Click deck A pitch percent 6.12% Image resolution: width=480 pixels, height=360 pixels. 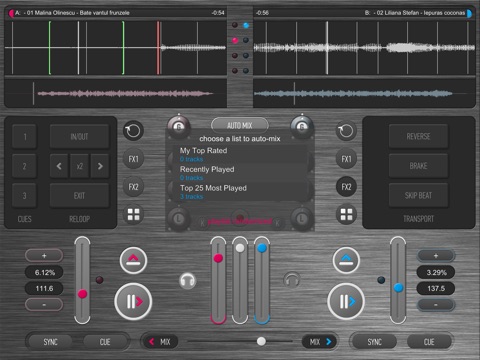(x=44, y=272)
